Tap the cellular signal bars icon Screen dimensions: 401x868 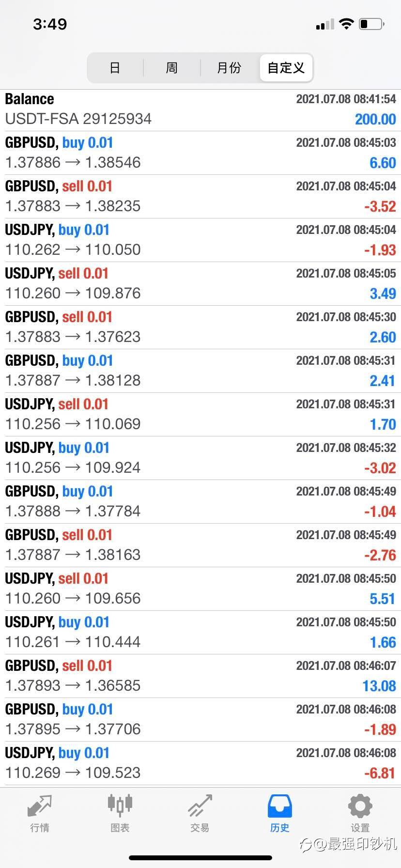[x=325, y=24]
